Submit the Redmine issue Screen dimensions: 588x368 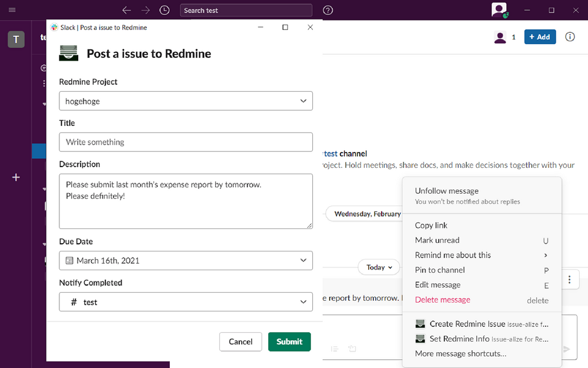pyautogui.click(x=289, y=342)
